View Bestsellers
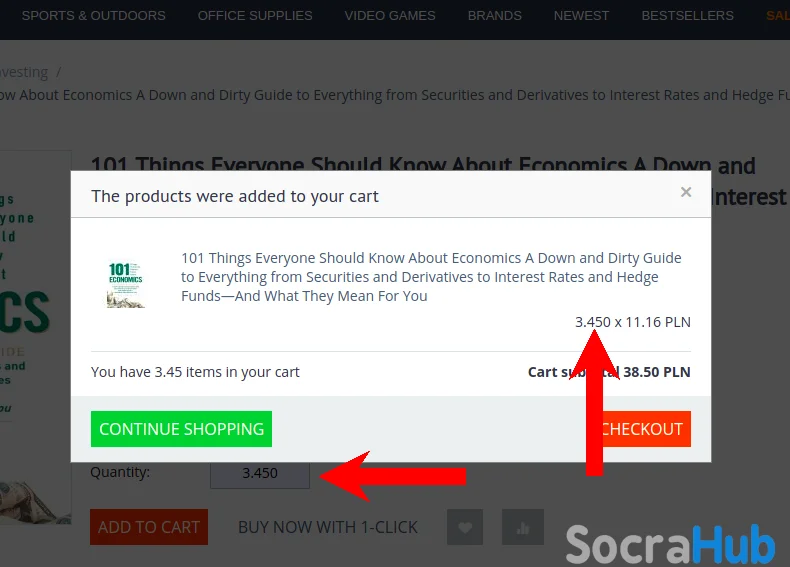This screenshot has height=567, width=790. (x=688, y=16)
